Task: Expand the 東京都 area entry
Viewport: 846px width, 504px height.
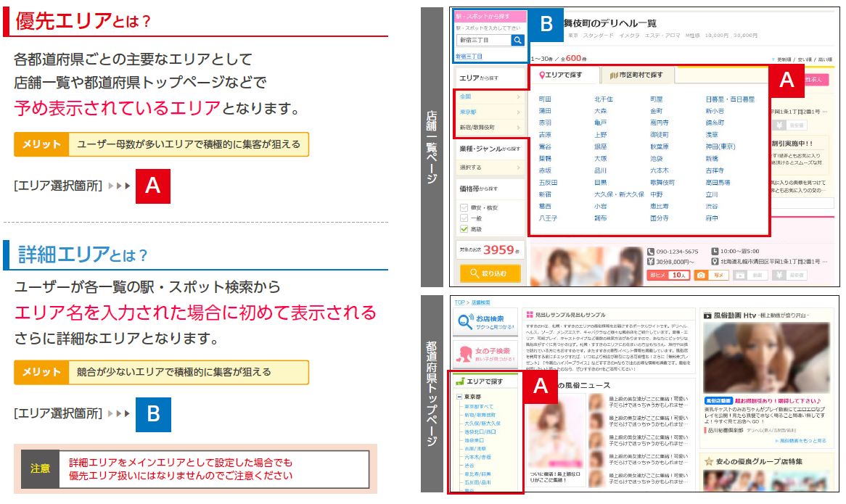Action: [x=467, y=112]
